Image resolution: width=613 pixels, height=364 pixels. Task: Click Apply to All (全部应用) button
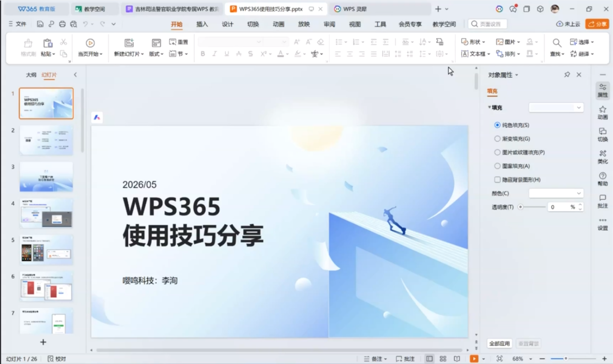click(x=500, y=344)
